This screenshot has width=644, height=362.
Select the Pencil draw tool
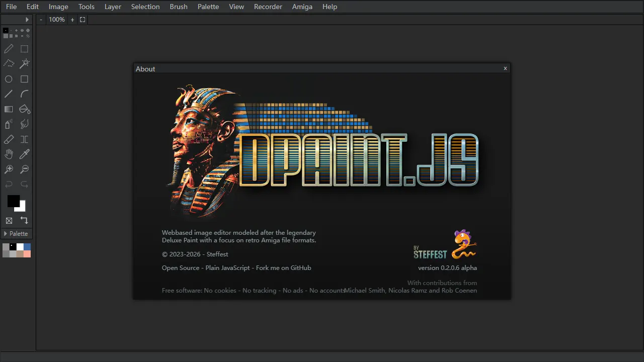[x=9, y=49]
